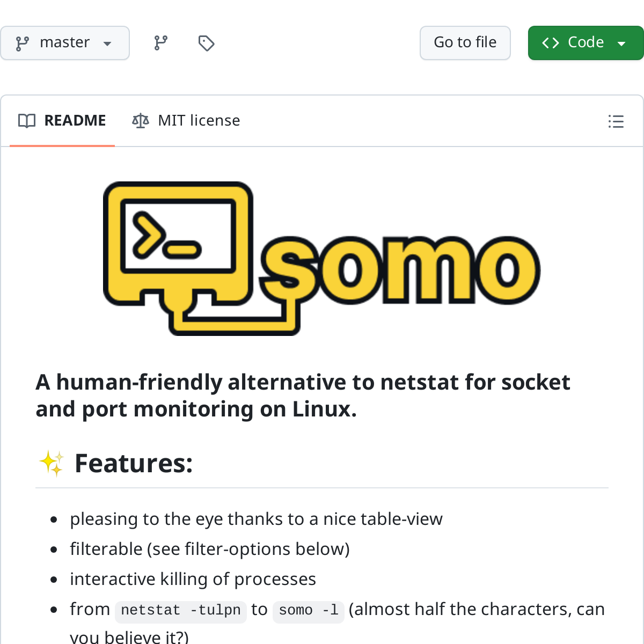This screenshot has width=644, height=644.
Task: Click the Go to file button
Action: [x=465, y=43]
